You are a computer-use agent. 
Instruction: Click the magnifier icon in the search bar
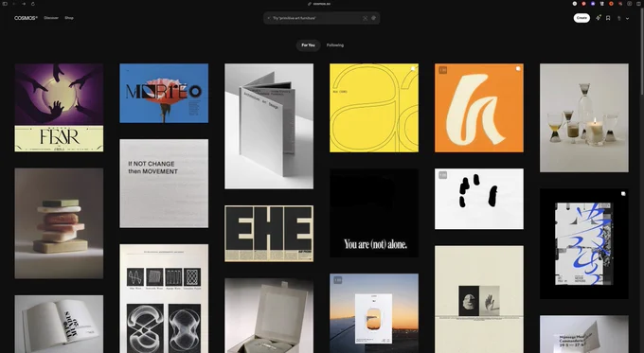269,18
